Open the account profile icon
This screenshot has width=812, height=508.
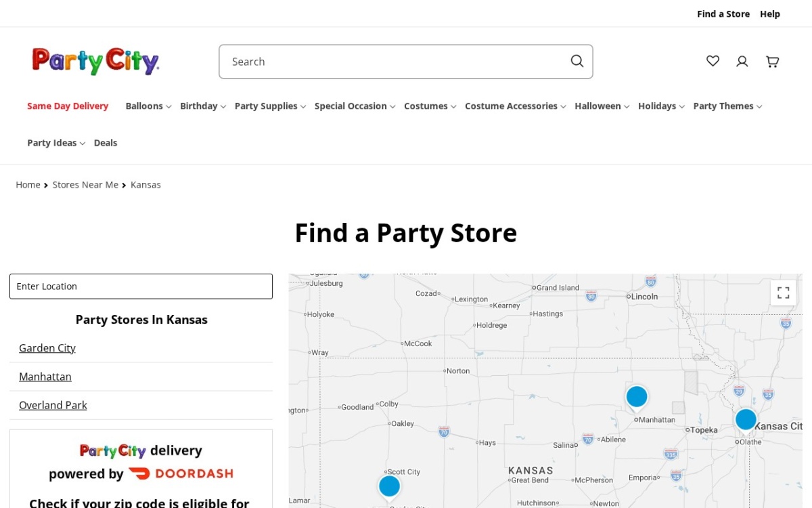[742, 61]
